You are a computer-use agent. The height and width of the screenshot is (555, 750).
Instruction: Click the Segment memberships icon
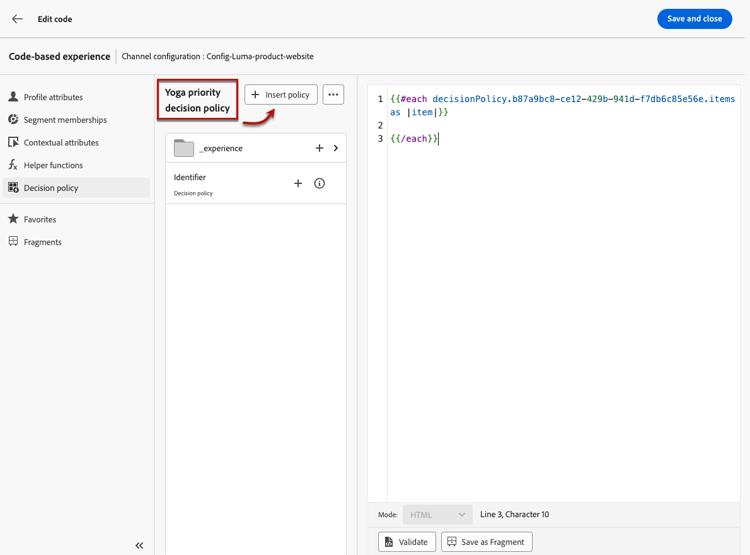[x=13, y=119]
